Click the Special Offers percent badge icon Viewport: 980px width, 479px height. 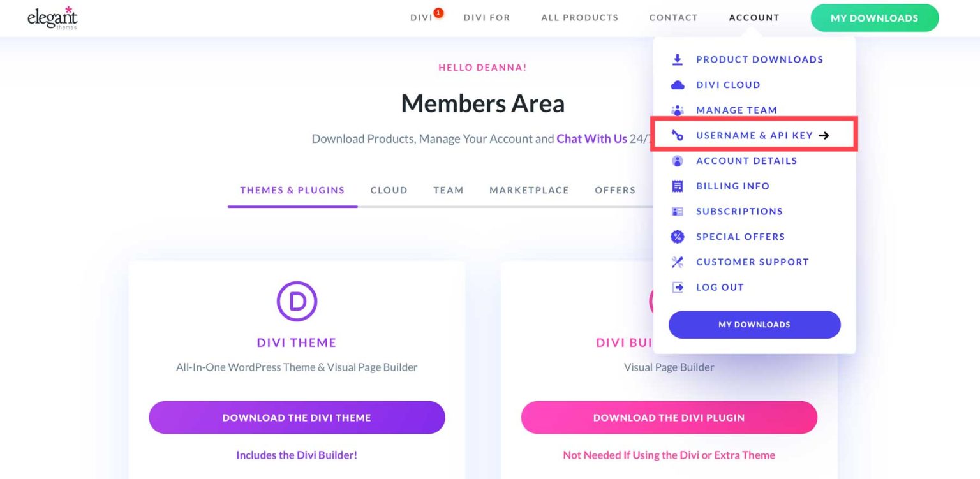[x=676, y=237]
